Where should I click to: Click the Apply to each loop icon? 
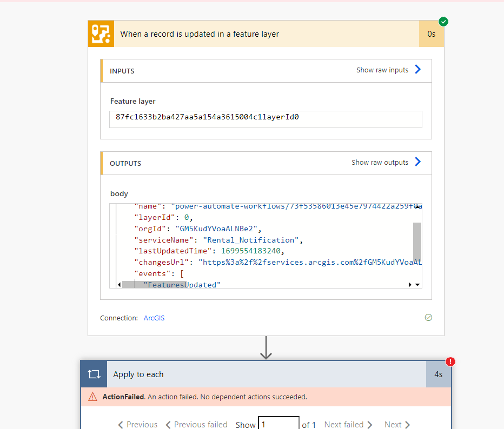pyautogui.click(x=94, y=374)
